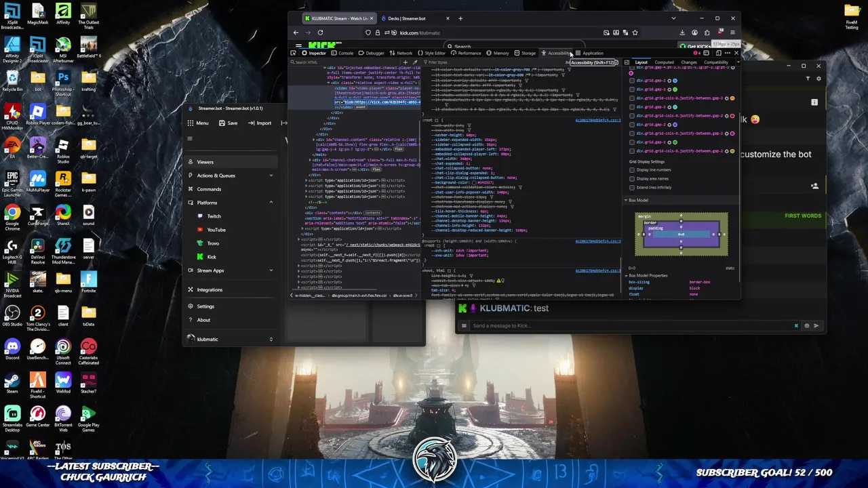The image size is (868, 488).
Task: Open Integrations in Streamer.bot sidebar
Action: pyautogui.click(x=232, y=289)
